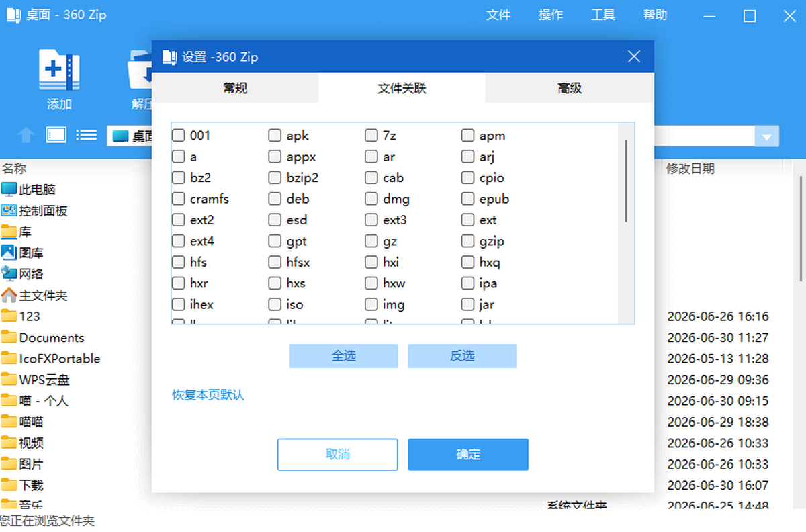This screenshot has width=806, height=532.
Task: Click the 库 library folder icon
Action: click(9, 232)
